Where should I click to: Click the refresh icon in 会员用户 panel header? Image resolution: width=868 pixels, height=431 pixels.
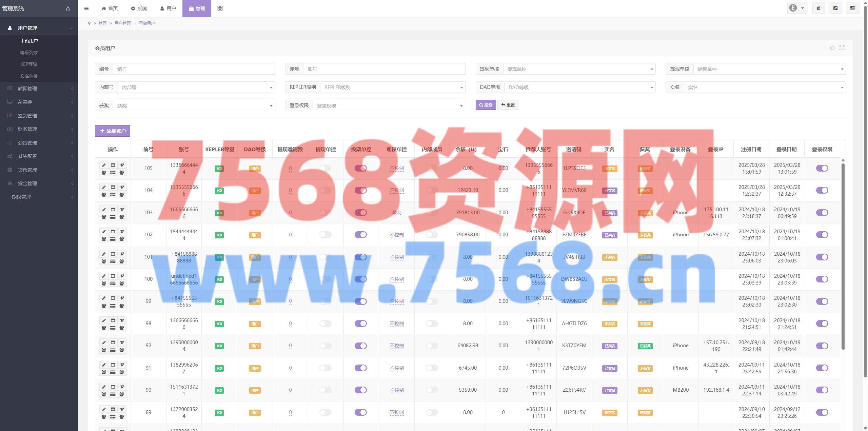(x=832, y=48)
